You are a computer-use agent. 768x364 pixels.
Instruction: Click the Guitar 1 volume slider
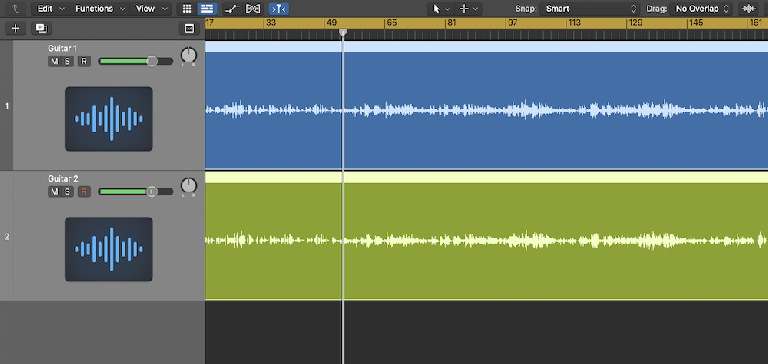(x=136, y=61)
